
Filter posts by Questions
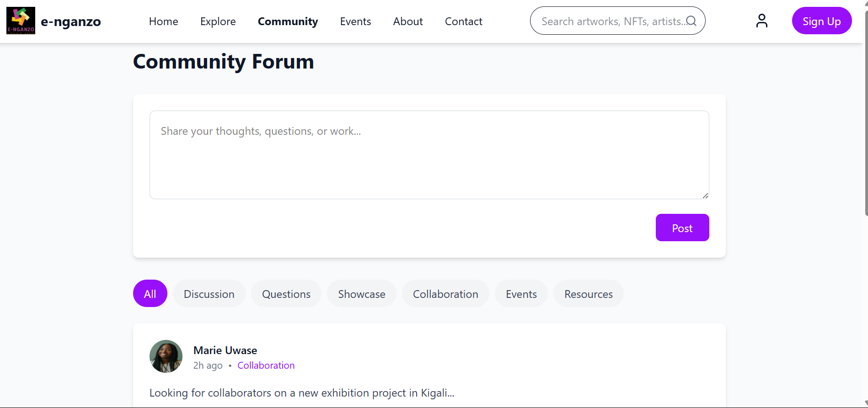click(286, 293)
